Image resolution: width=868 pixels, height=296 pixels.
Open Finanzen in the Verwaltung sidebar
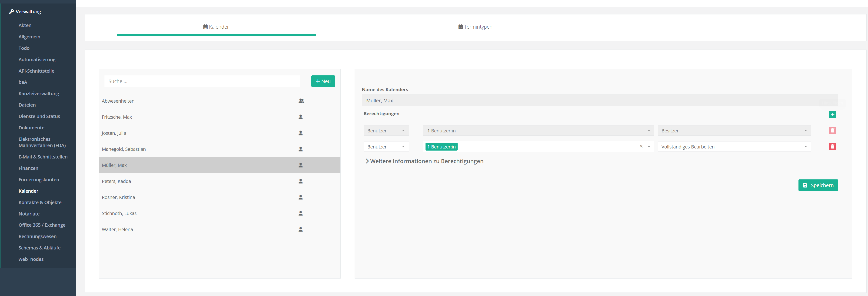coord(28,168)
